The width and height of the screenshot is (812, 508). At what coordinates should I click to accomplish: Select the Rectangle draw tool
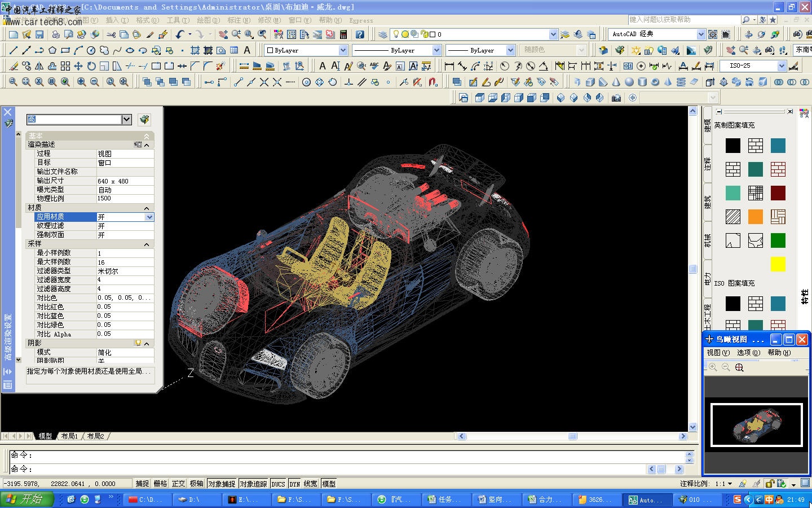coord(65,50)
